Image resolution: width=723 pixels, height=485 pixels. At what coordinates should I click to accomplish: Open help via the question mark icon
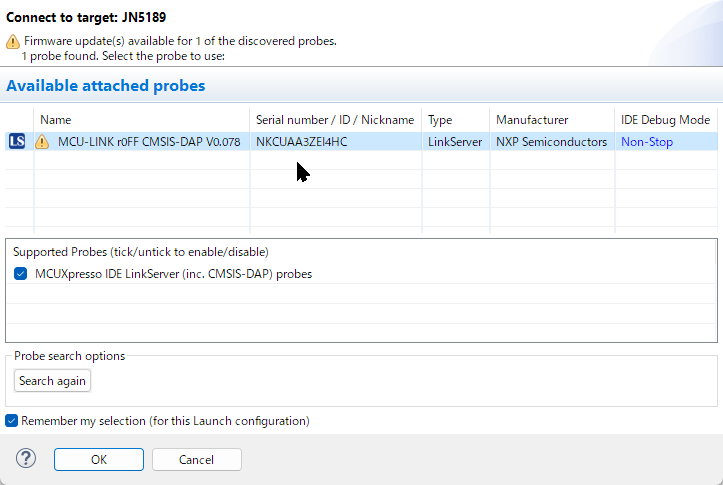(26, 459)
